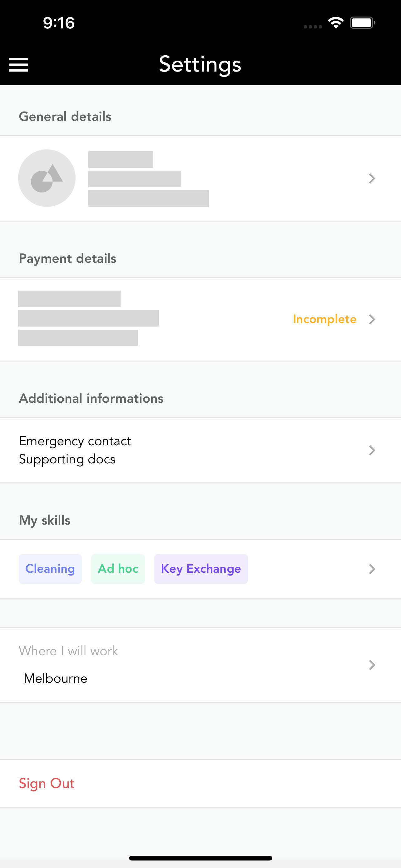Image resolution: width=401 pixels, height=868 pixels.
Task: Tap the redacted payment details block
Action: tap(88, 318)
